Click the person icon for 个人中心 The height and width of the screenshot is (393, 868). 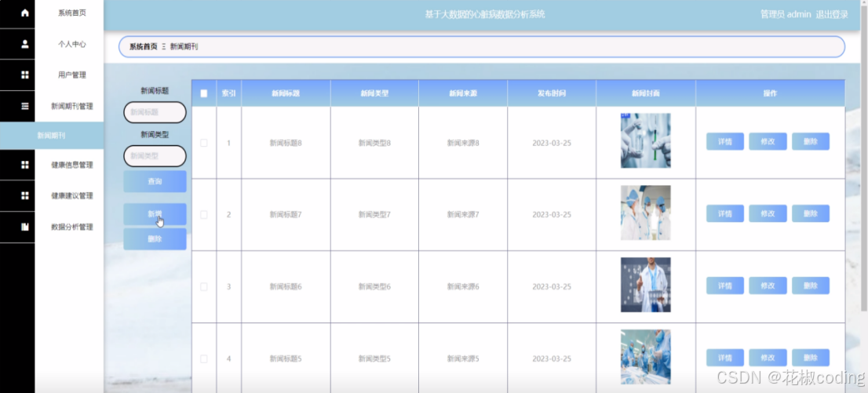click(25, 44)
